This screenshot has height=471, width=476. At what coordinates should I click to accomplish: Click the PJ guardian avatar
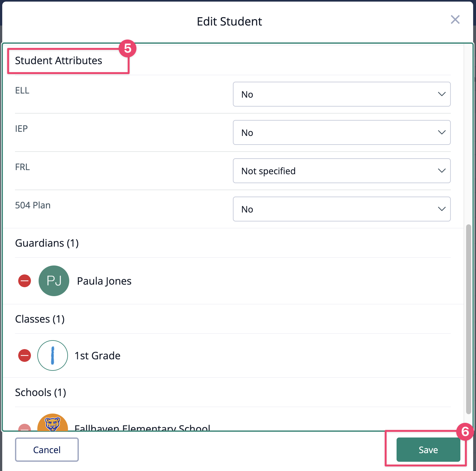(54, 281)
